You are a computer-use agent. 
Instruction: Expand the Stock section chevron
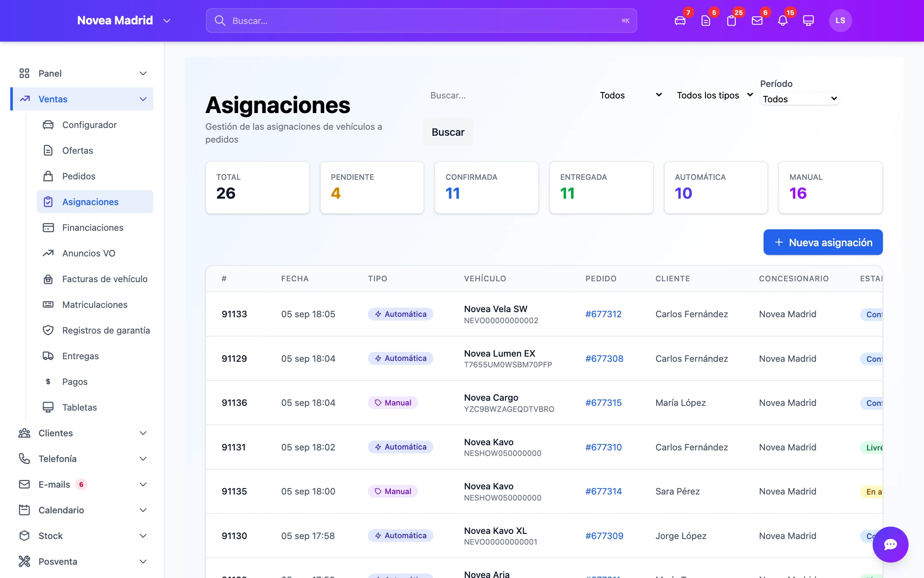click(143, 536)
